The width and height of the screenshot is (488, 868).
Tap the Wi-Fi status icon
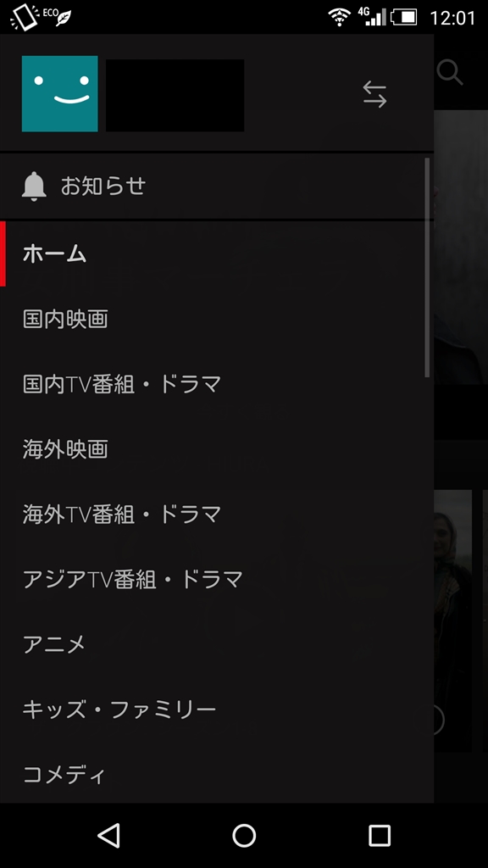click(x=339, y=17)
